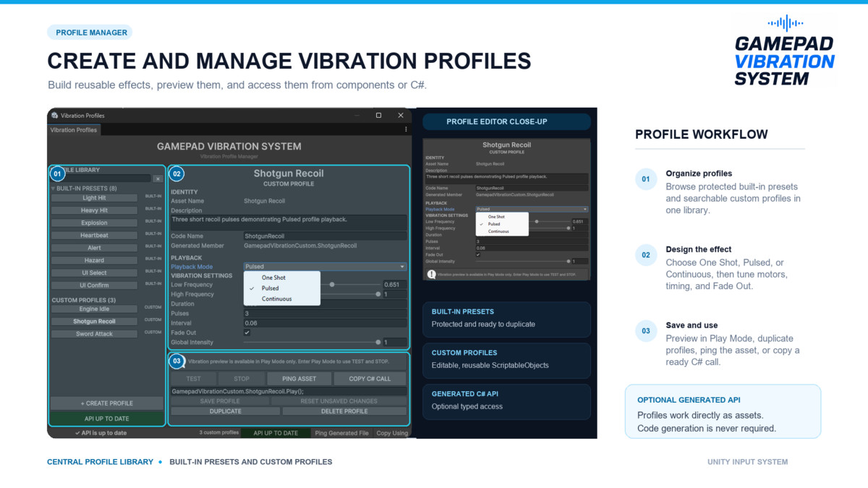Open the Sword Attack custom profile
This screenshot has height=488, width=868.
[94, 334]
